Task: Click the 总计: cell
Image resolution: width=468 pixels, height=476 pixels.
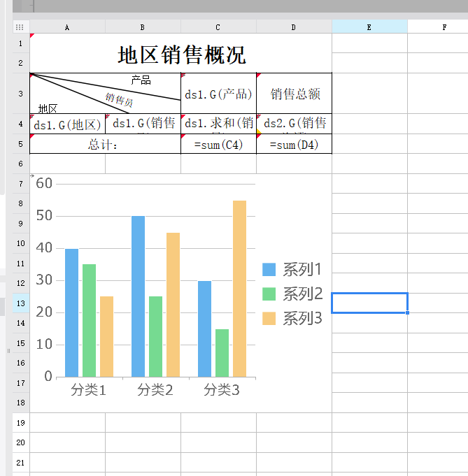Action: pyautogui.click(x=105, y=144)
